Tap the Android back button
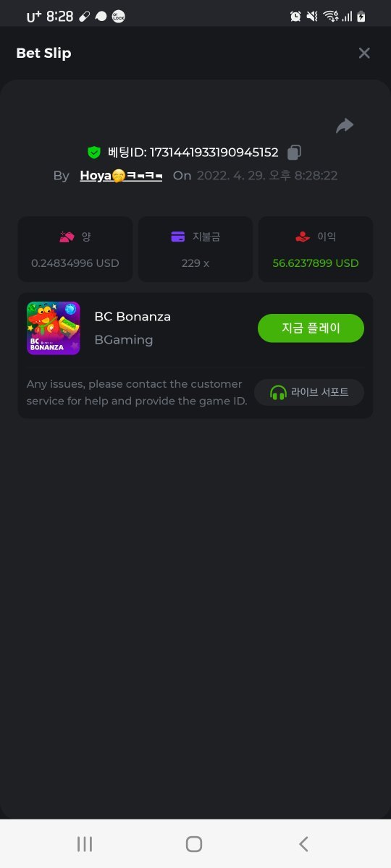 tap(304, 843)
